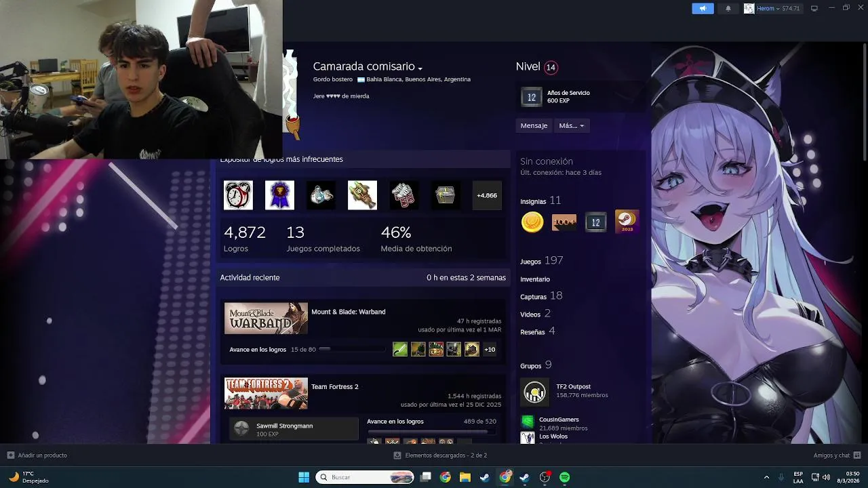Open Elementos descargados downloads status
868x488 pixels.
[x=440, y=455]
